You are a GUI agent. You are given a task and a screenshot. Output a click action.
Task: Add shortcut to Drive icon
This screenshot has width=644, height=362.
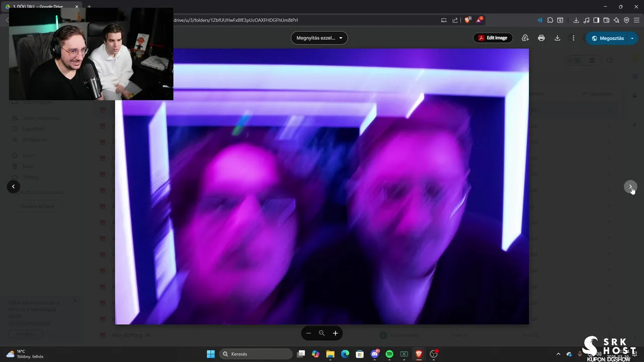525,38
